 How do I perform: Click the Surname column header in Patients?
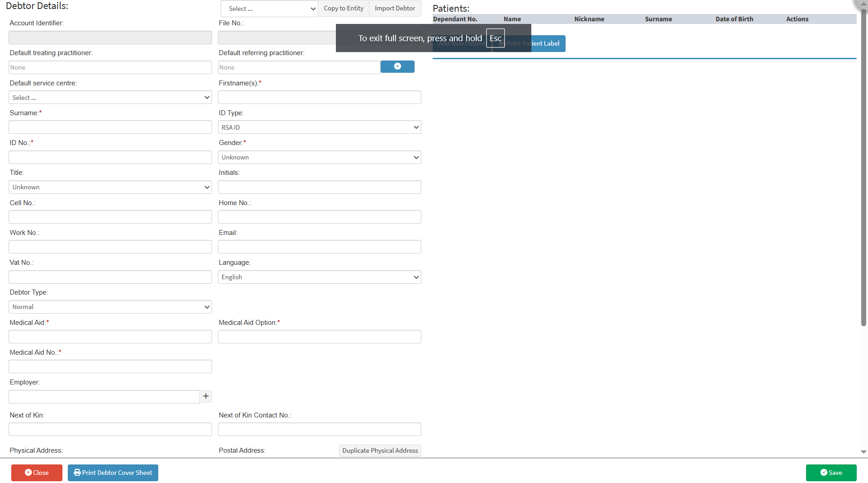[x=658, y=19]
